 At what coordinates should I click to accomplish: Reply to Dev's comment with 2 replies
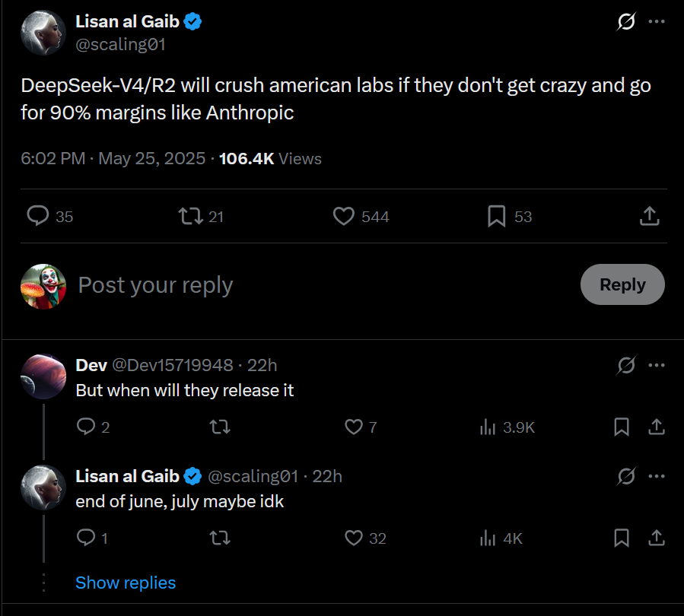pyautogui.click(x=86, y=427)
